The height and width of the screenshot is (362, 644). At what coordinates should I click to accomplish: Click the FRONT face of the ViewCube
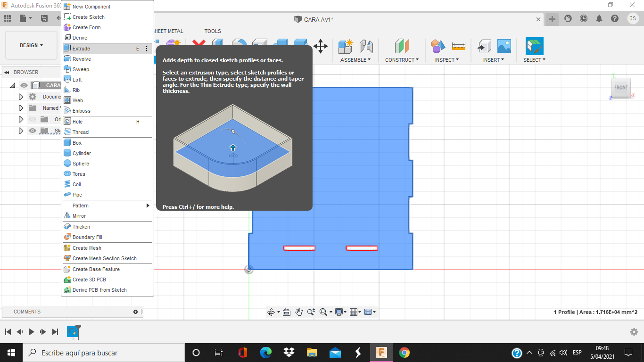[x=621, y=88]
